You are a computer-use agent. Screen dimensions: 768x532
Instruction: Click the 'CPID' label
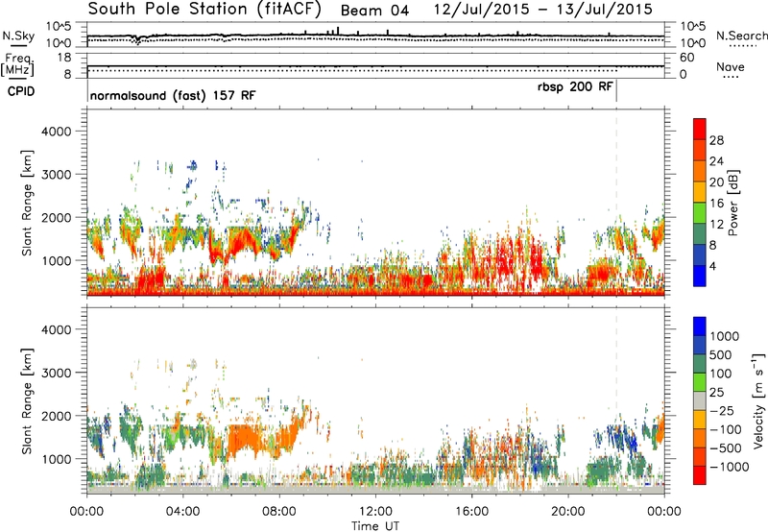pos(21,91)
